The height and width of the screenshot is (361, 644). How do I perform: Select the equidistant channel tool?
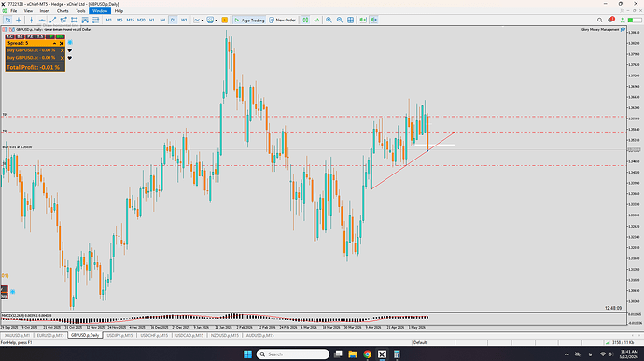pyautogui.click(x=63, y=20)
